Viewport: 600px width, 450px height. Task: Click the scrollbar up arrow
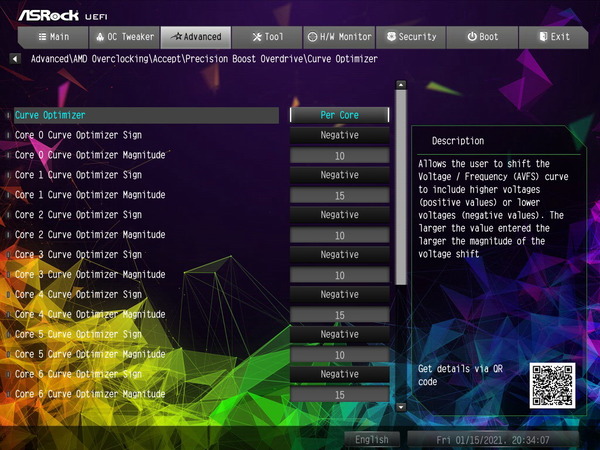pyautogui.click(x=400, y=85)
